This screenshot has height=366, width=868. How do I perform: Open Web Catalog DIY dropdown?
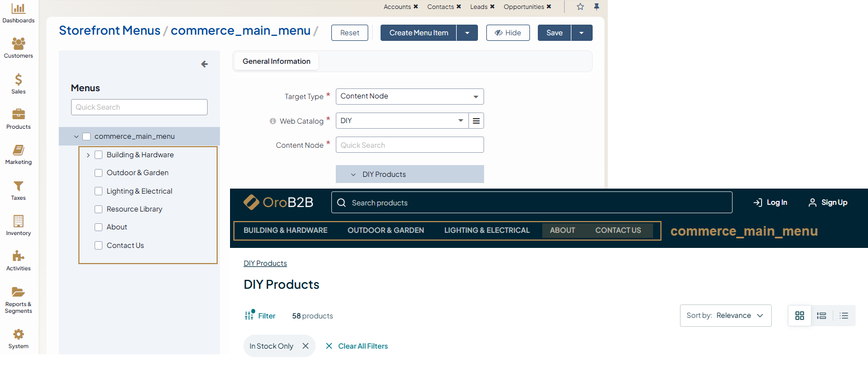402,121
